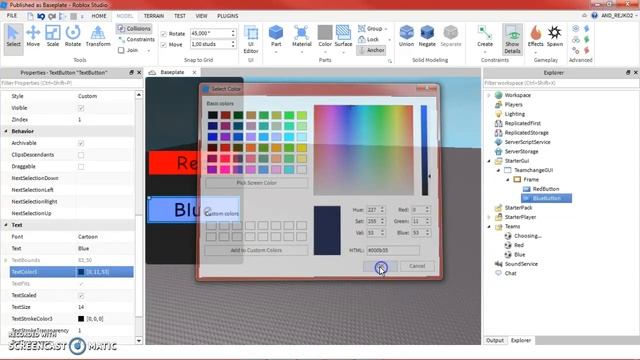
Task: Click the Spawn icon
Action: pos(555,36)
